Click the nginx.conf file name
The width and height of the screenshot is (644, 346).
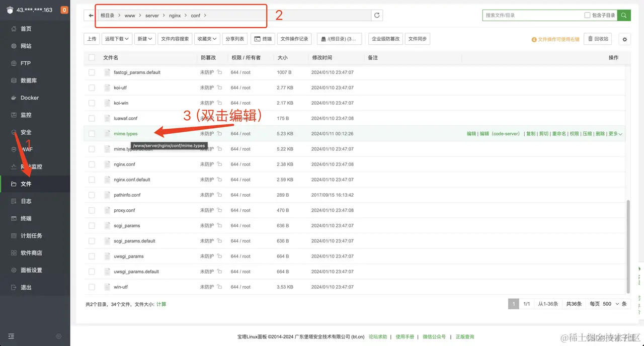pos(124,164)
